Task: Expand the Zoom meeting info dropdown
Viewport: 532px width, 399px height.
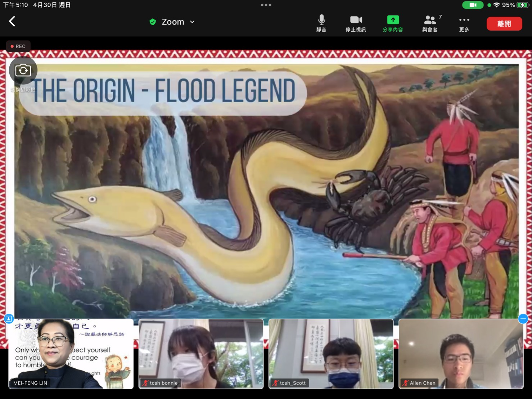Action: click(x=192, y=22)
